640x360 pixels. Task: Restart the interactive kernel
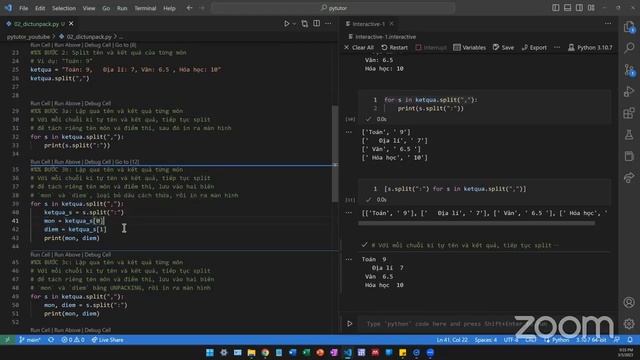click(394, 47)
